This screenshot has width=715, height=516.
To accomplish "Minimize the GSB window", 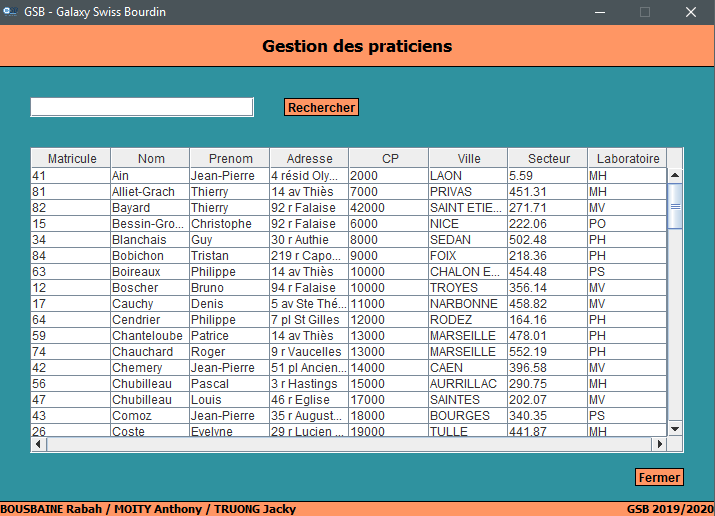I will tap(600, 12).
